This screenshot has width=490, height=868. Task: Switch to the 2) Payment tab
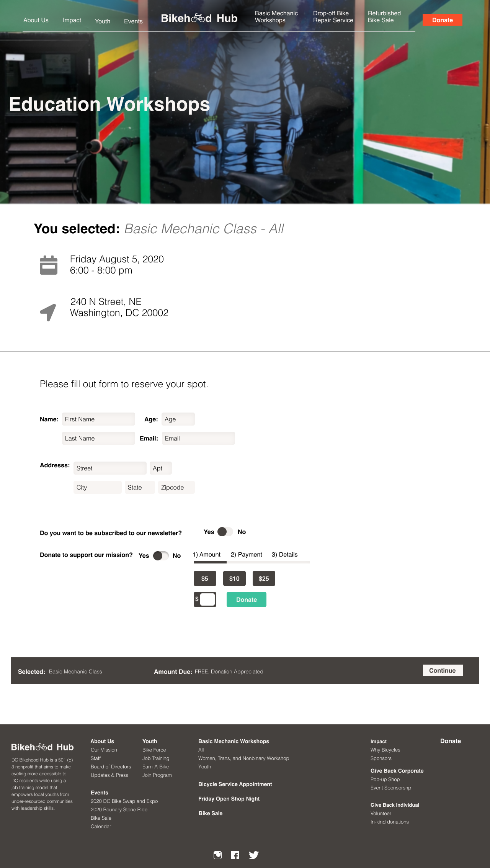tap(246, 555)
